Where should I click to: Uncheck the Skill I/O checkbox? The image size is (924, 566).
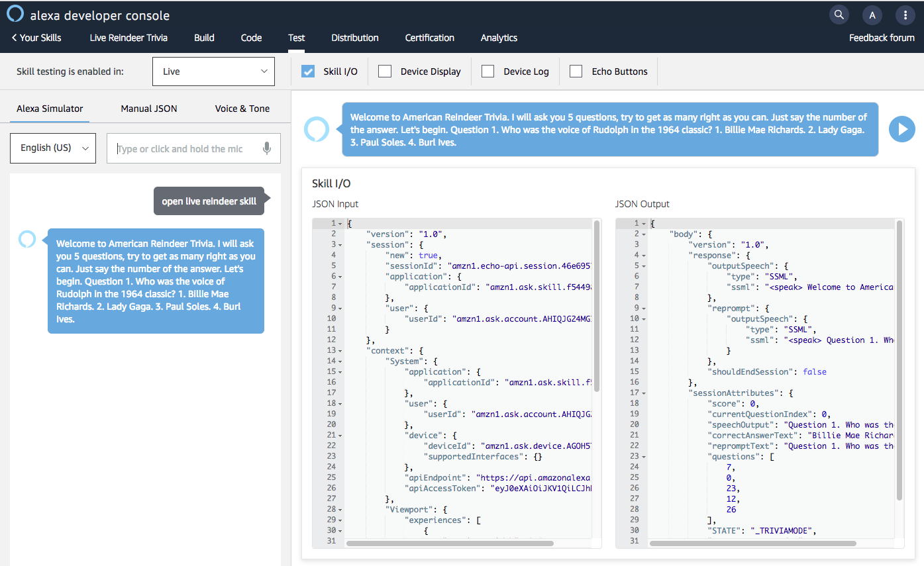pyautogui.click(x=308, y=71)
